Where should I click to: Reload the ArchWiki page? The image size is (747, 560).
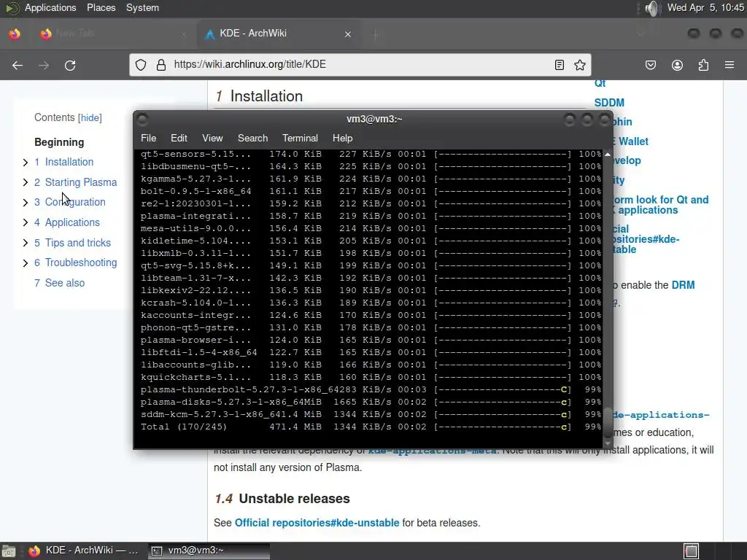tap(70, 65)
